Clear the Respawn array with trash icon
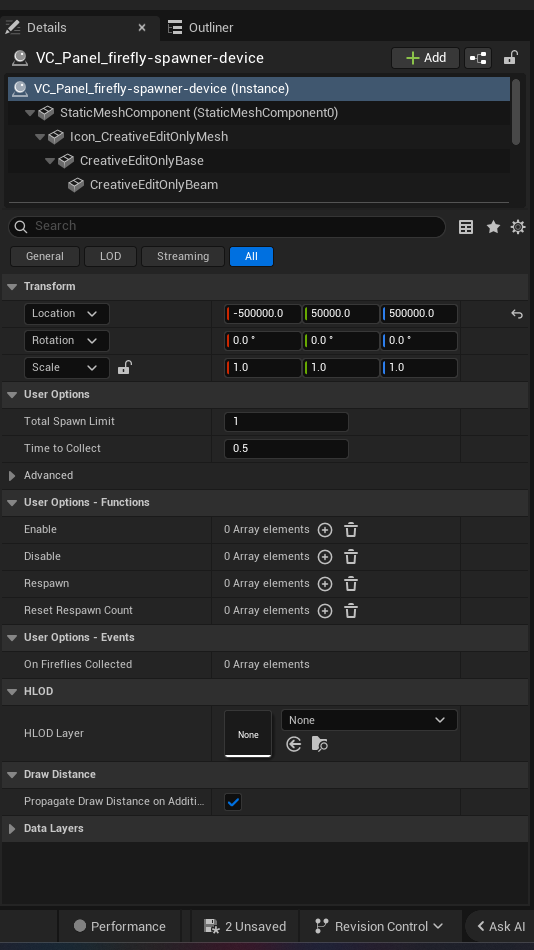This screenshot has height=950, width=534. pyautogui.click(x=351, y=584)
